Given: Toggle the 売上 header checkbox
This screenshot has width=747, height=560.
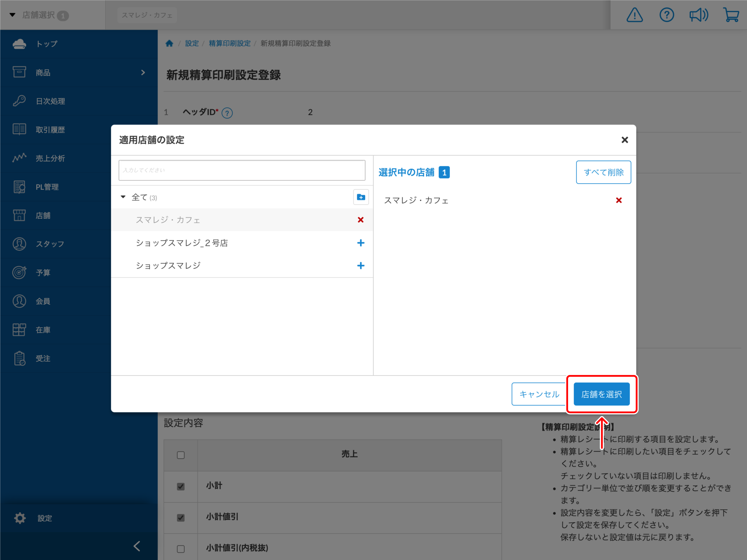Looking at the screenshot, I should point(181,455).
